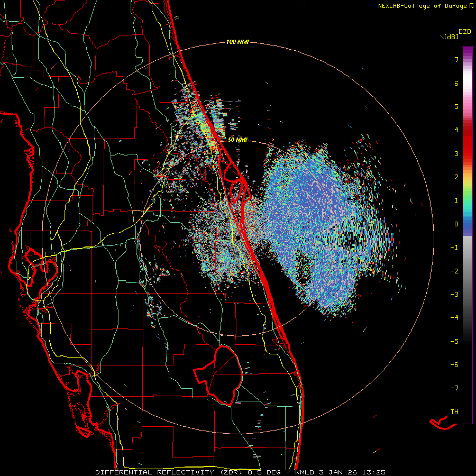Click the 100 NMI range ring label
Image resolution: width=476 pixels, height=476 pixels.
(x=237, y=42)
